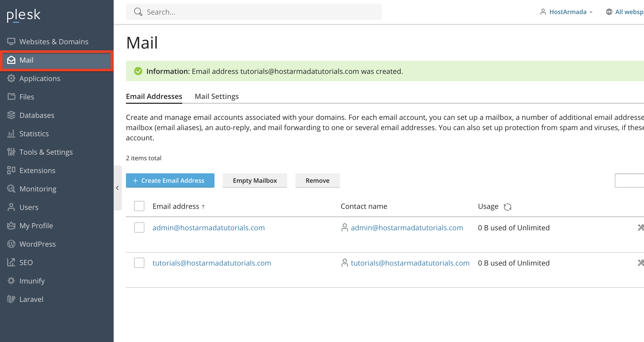Click the Remove button
Screen dimensions: 644x342
click(318, 180)
